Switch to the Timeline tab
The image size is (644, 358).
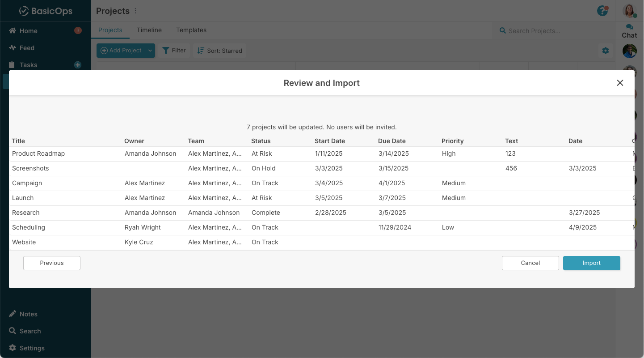pos(149,30)
